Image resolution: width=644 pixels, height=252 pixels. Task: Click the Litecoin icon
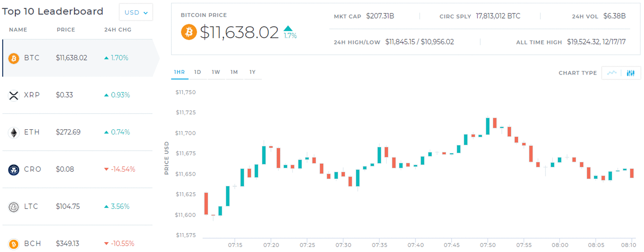(14, 207)
